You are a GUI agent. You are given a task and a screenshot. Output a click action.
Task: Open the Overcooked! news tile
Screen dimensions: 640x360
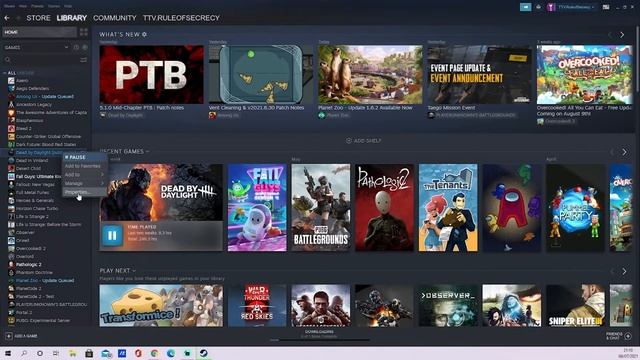tap(584, 74)
